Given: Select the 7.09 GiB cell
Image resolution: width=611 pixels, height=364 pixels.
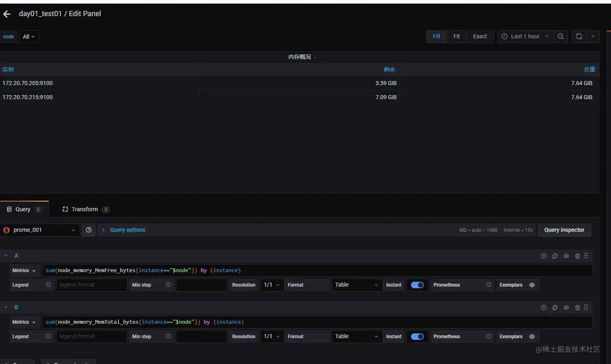Looking at the screenshot, I should click(x=299, y=97).
